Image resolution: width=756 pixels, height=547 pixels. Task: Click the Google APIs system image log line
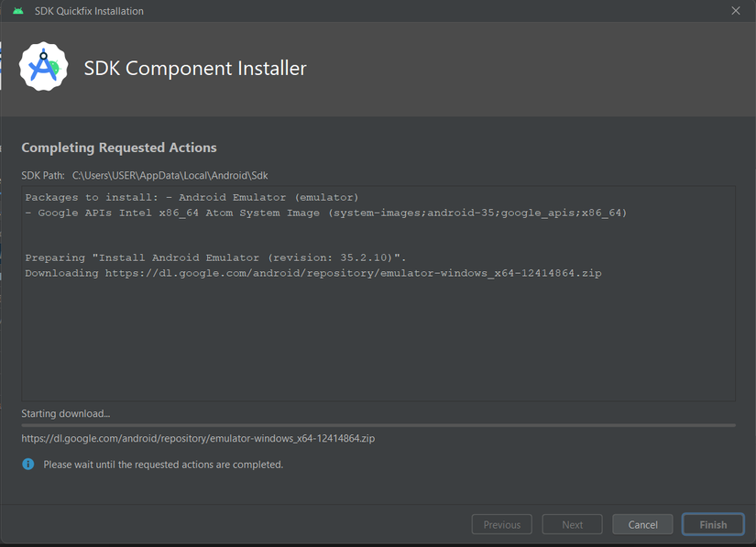click(325, 213)
